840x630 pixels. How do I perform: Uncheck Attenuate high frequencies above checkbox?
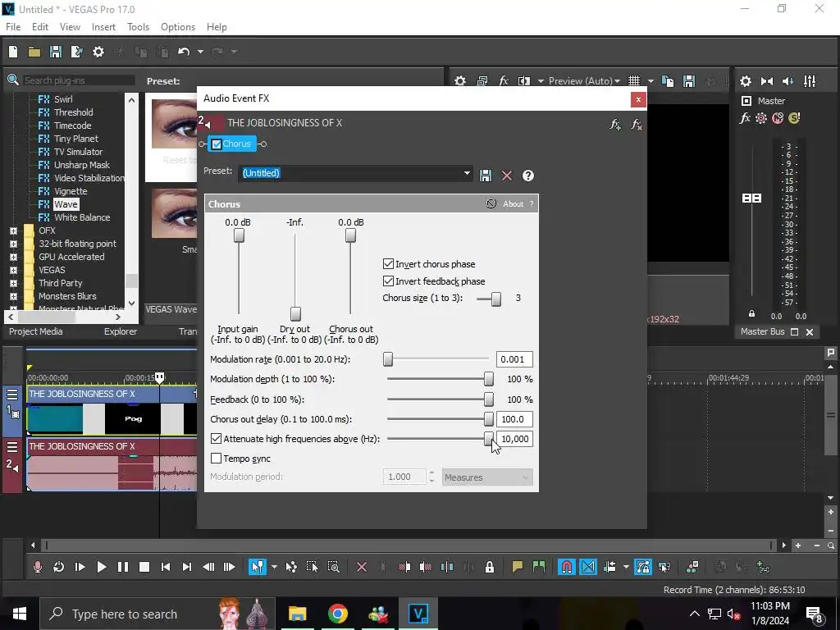(x=216, y=438)
